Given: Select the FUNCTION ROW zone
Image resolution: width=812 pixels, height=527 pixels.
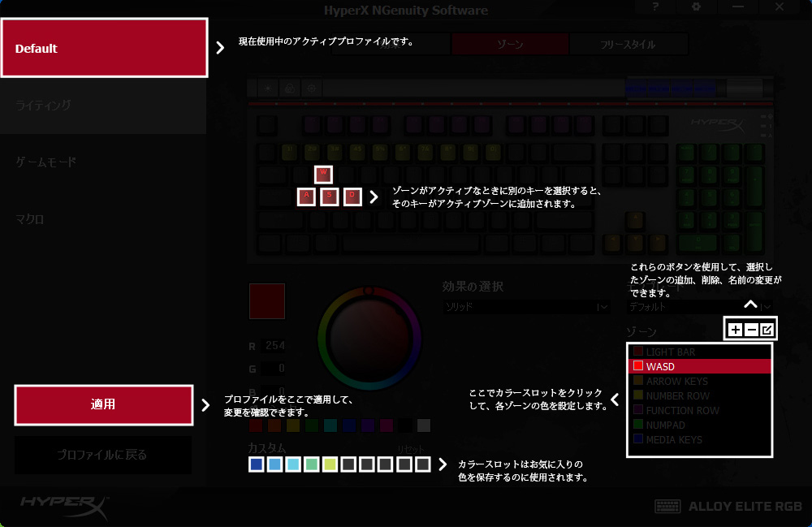Looking at the screenshot, I should (700, 410).
